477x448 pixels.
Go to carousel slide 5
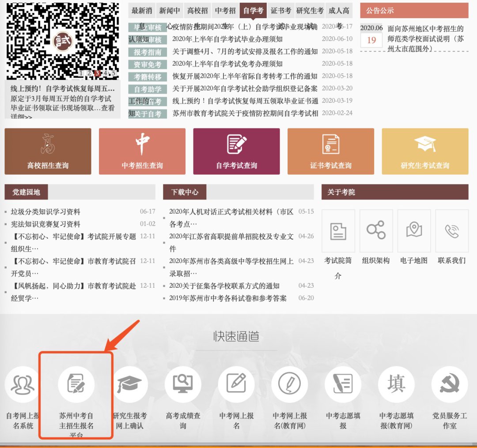[114, 73]
